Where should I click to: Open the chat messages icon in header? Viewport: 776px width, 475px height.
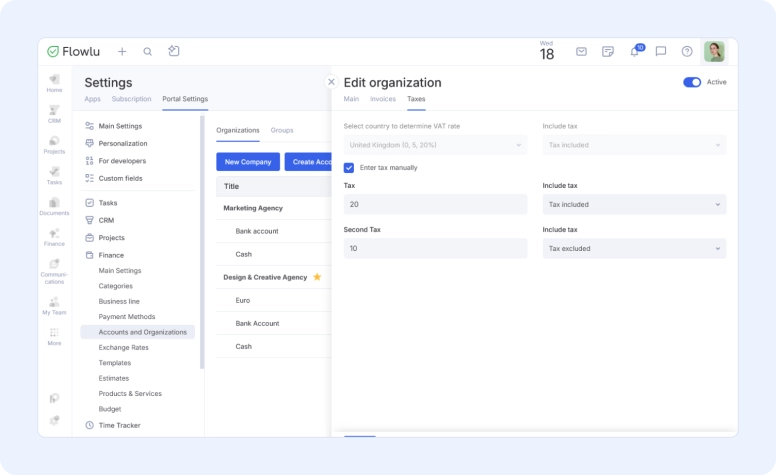pos(661,52)
